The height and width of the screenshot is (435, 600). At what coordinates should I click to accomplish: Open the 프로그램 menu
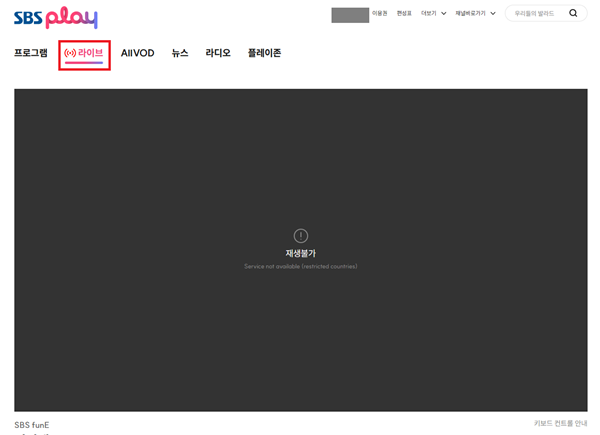(31, 53)
